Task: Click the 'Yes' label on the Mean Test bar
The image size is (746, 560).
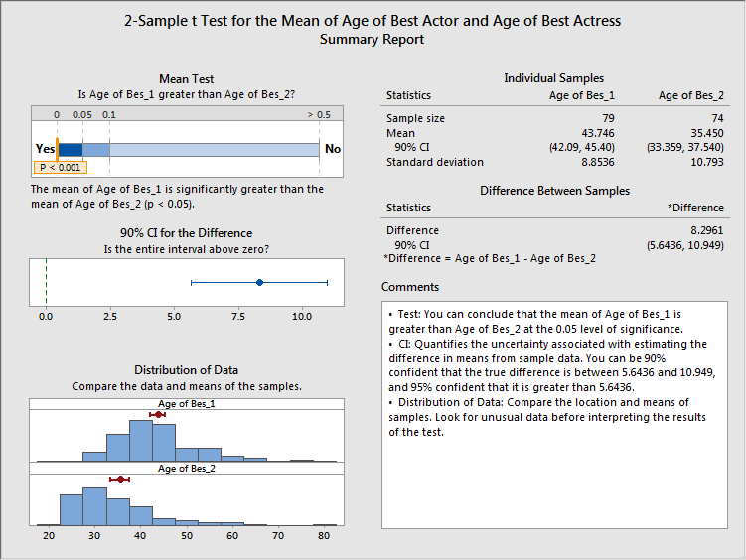Action: click(x=45, y=149)
